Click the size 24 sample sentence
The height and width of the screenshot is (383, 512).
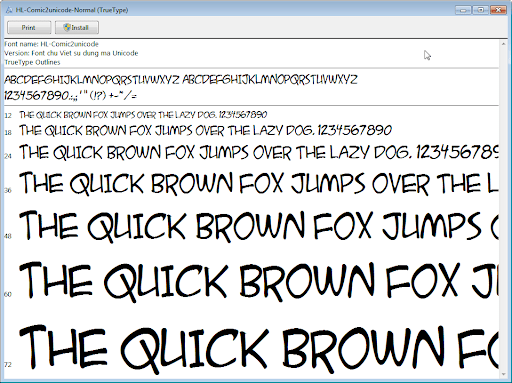tap(259, 152)
